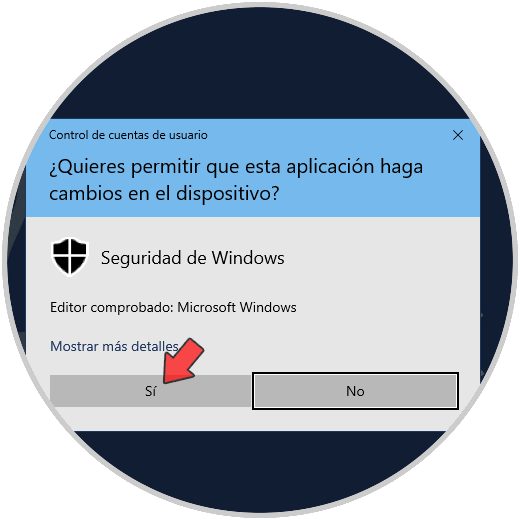
Task: Decline changes with the No button
Action: click(x=355, y=391)
